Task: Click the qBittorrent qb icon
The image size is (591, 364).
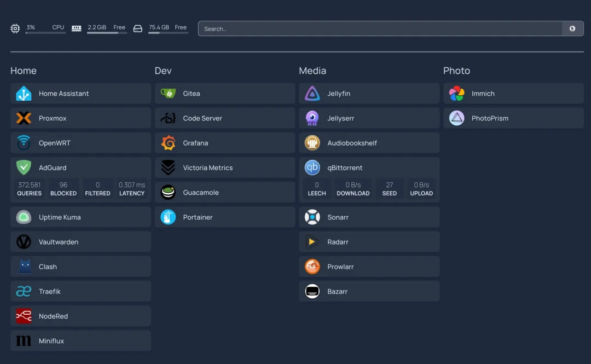Action: pyautogui.click(x=312, y=167)
